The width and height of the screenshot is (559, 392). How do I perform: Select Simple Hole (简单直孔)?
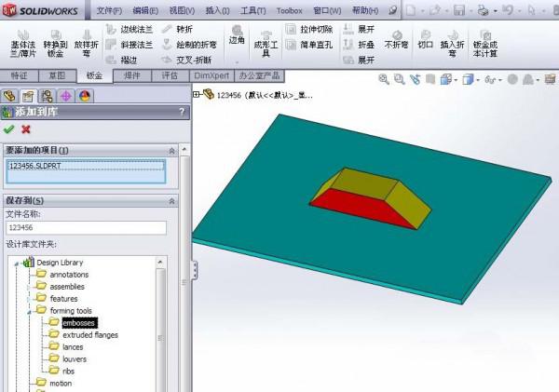(x=309, y=45)
